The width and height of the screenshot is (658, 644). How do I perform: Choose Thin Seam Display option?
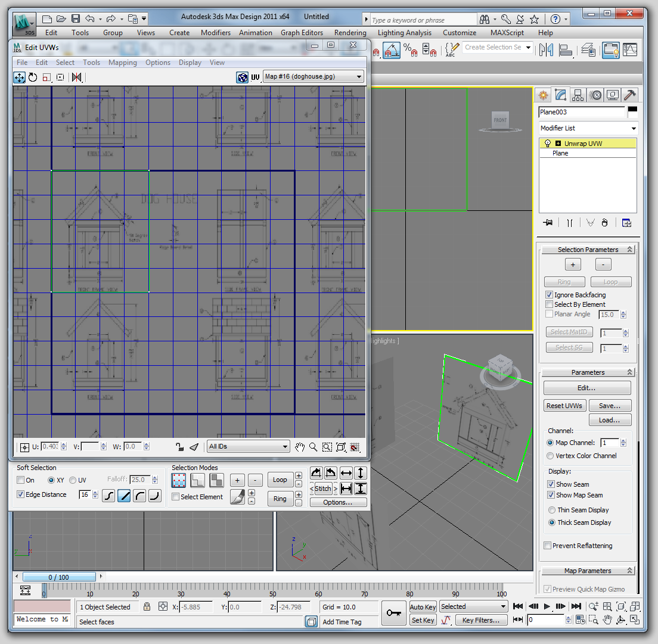pos(551,510)
